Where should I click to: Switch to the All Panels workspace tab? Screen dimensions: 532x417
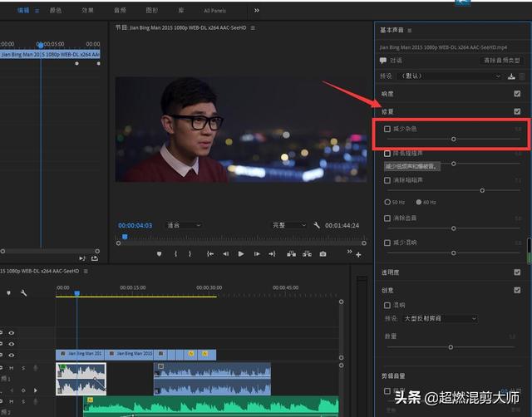coord(214,11)
